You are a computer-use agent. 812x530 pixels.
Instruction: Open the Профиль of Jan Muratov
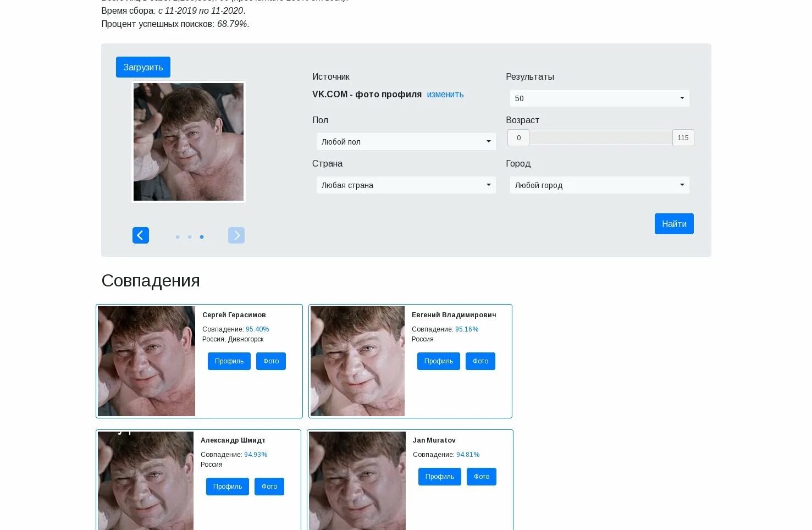point(439,476)
